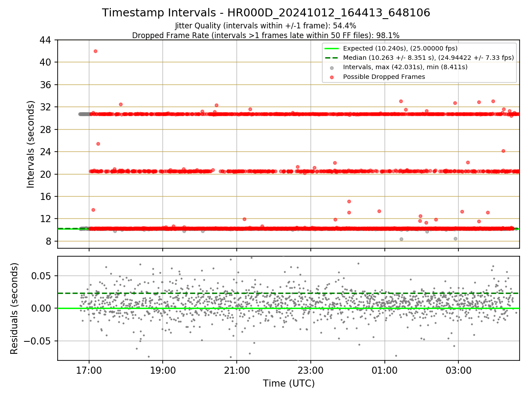532x399 pixels.
Task: Select the Jitter Quality 54.4% subtitle line
Action: click(265, 26)
